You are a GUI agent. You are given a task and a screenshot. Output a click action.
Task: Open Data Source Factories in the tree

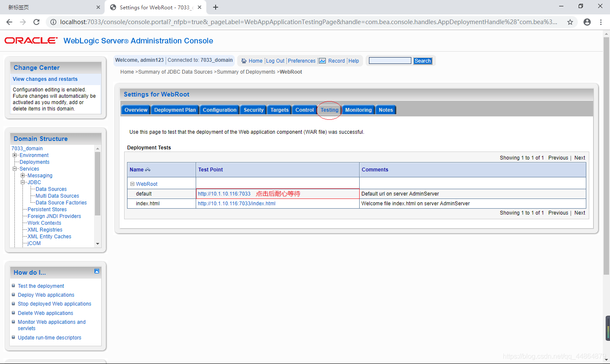[x=61, y=203]
